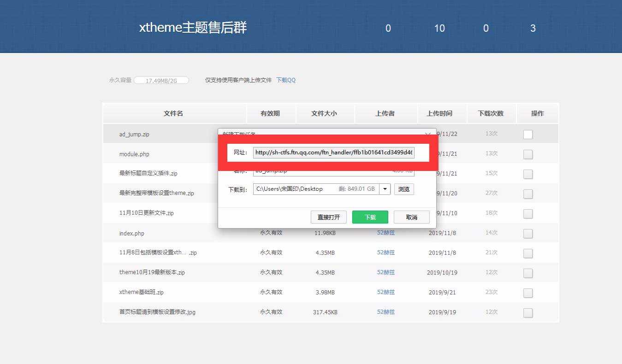
Task: Open uploader 52赫兹 in the index.php row
Action: pyautogui.click(x=386, y=233)
